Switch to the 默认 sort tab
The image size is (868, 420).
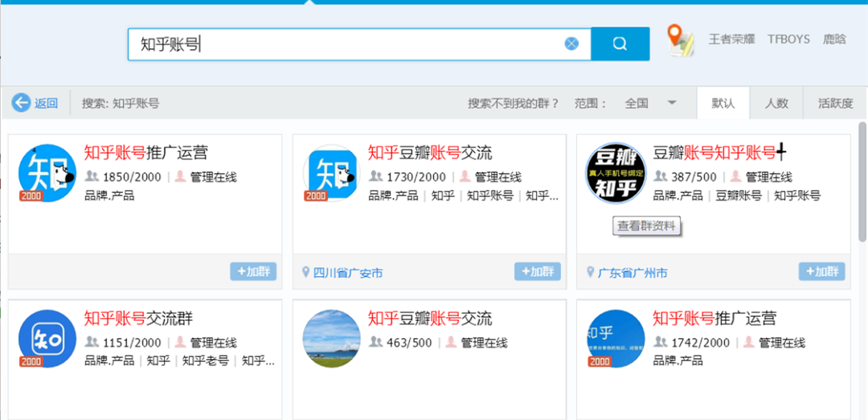point(723,103)
